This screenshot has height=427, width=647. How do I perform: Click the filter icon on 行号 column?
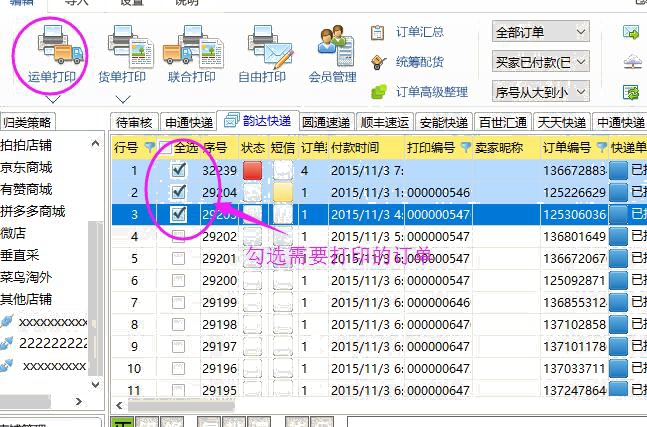coord(149,147)
